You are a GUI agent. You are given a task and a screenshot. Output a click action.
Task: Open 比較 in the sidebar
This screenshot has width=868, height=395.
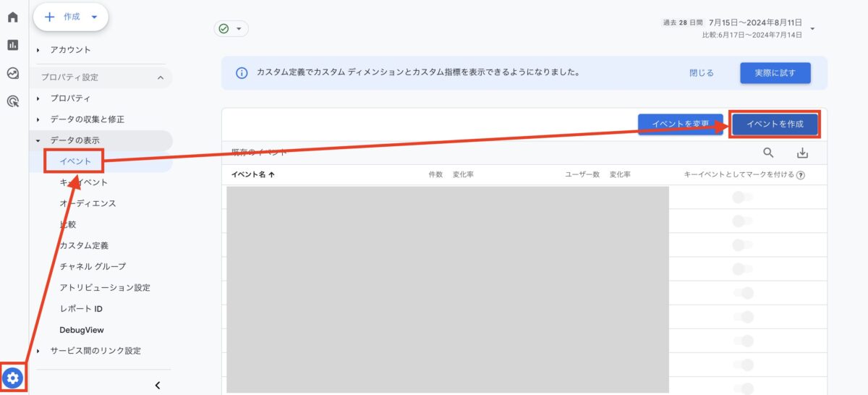pyautogui.click(x=67, y=224)
